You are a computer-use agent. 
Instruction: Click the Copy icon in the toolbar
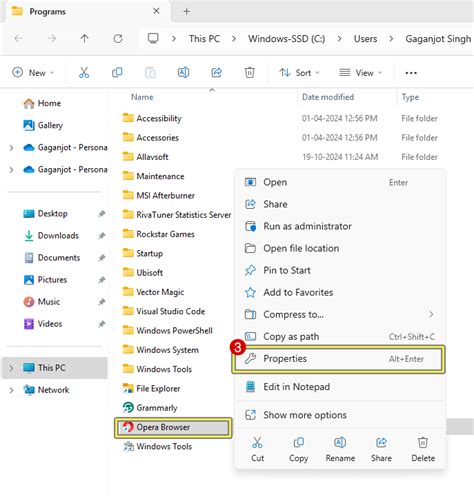point(117,72)
